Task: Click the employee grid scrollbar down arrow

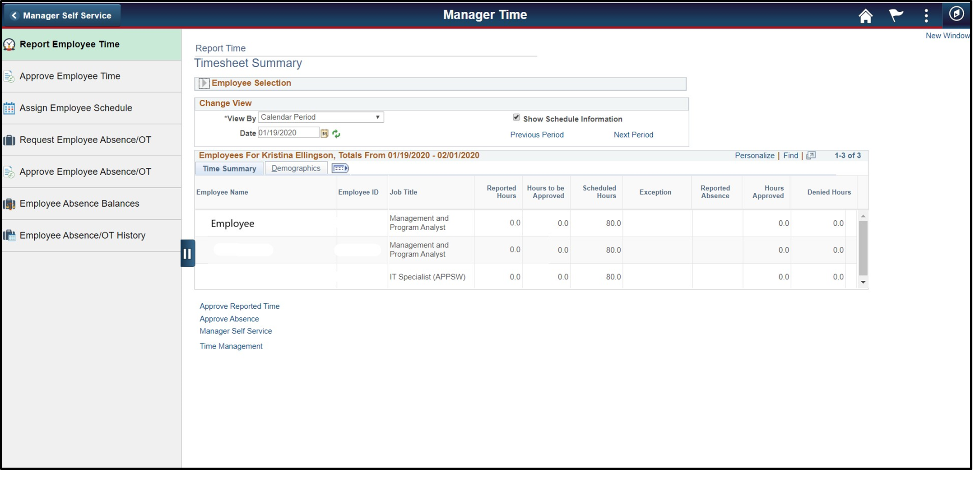Action: pyautogui.click(x=863, y=282)
